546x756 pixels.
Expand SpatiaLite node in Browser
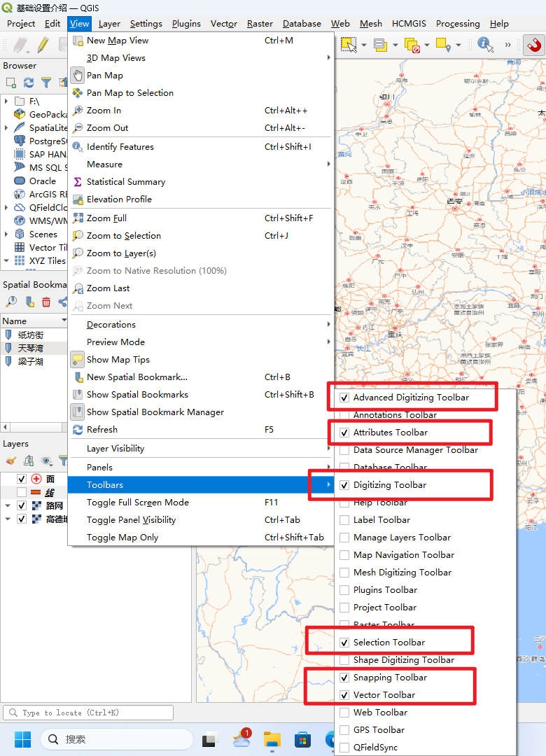[6, 128]
